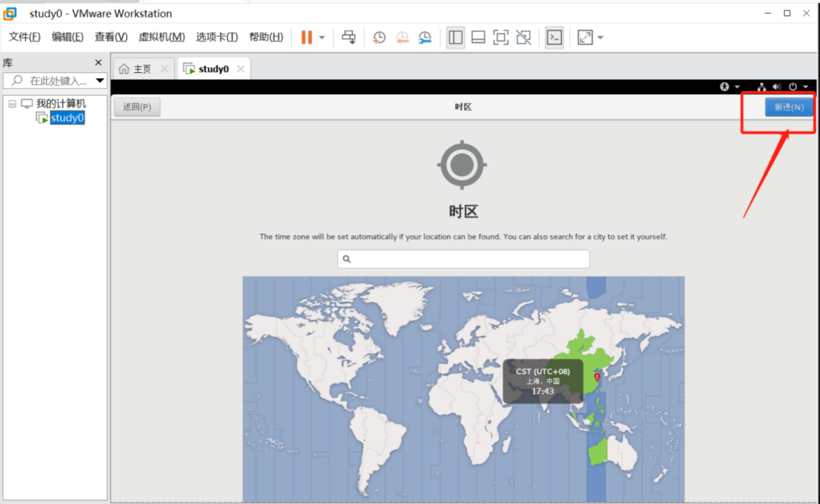Select study0 in the library tree
Screen dimensions: 820x504
point(67,118)
